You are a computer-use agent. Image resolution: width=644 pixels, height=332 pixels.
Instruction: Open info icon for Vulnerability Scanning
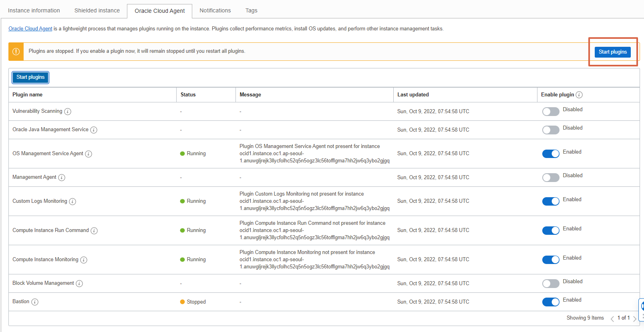68,112
